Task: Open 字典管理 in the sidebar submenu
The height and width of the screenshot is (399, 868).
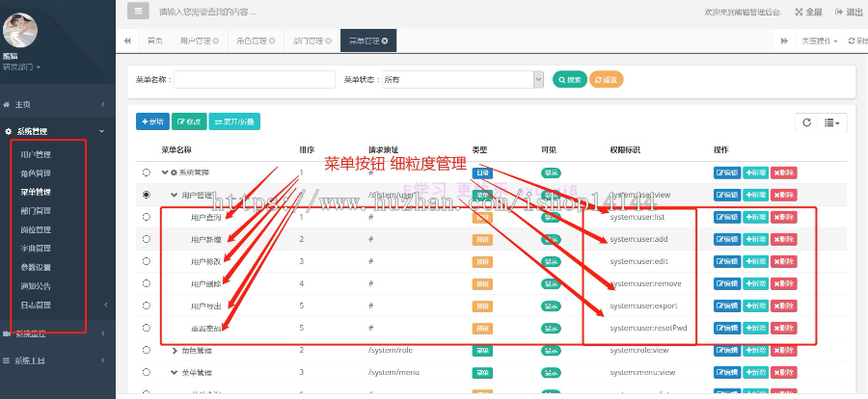Action: [x=36, y=249]
